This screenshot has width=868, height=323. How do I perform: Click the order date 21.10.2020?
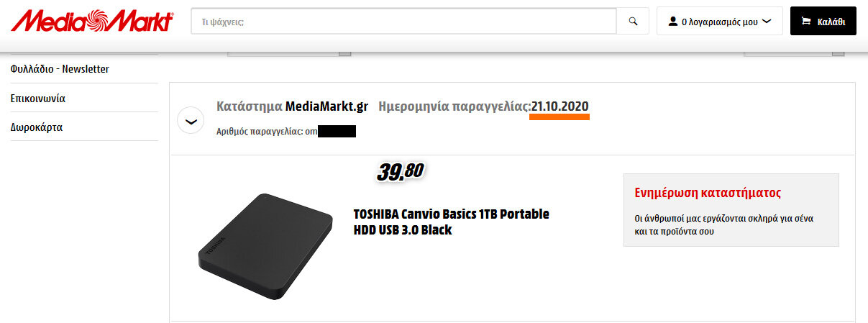(560, 106)
